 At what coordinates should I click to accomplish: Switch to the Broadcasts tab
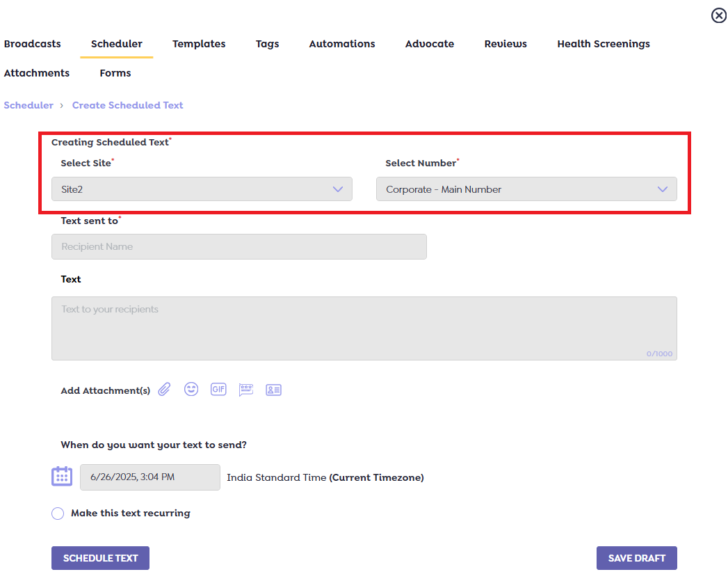tap(32, 44)
